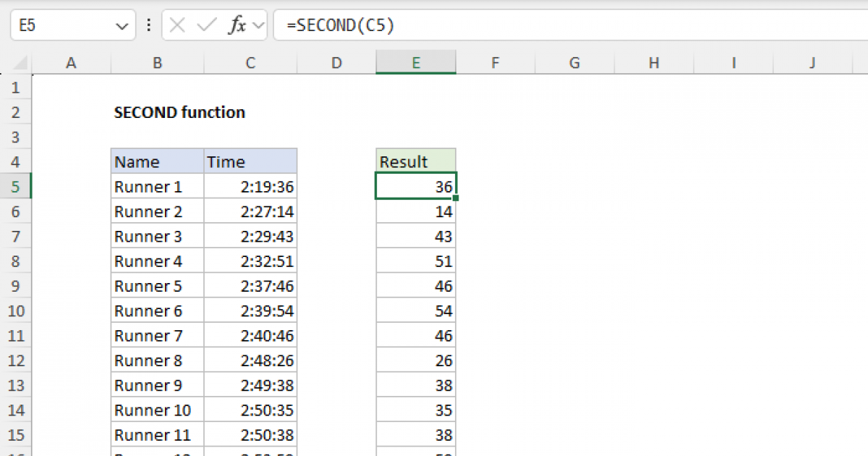Select the cell with time 2:32:51

(250, 261)
